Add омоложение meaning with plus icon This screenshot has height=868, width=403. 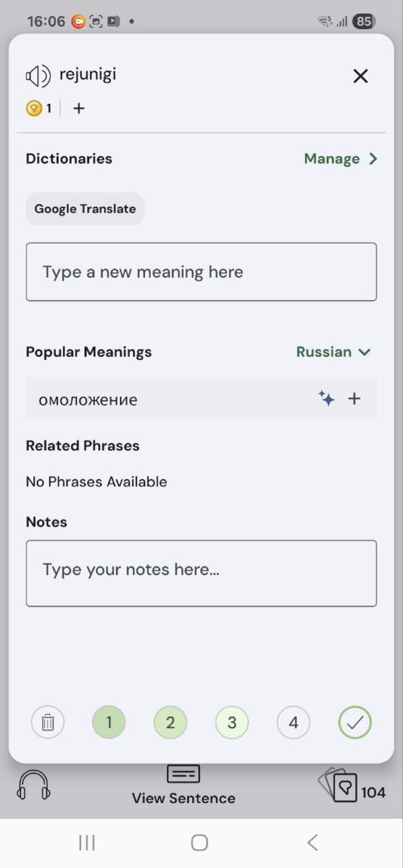click(x=354, y=399)
